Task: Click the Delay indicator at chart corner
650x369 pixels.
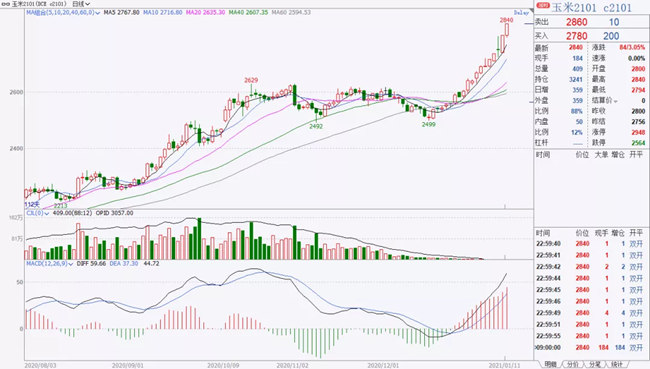Action: (x=521, y=13)
